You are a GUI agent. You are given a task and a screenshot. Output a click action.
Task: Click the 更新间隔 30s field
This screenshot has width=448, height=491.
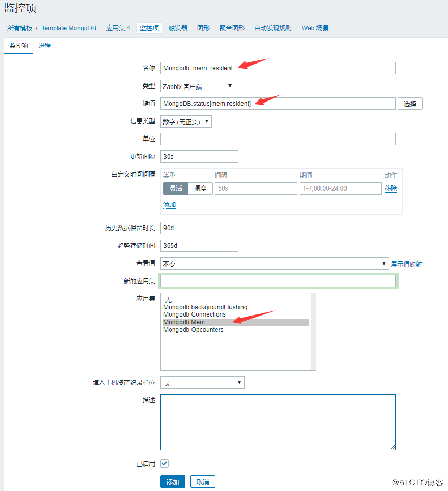pos(199,157)
